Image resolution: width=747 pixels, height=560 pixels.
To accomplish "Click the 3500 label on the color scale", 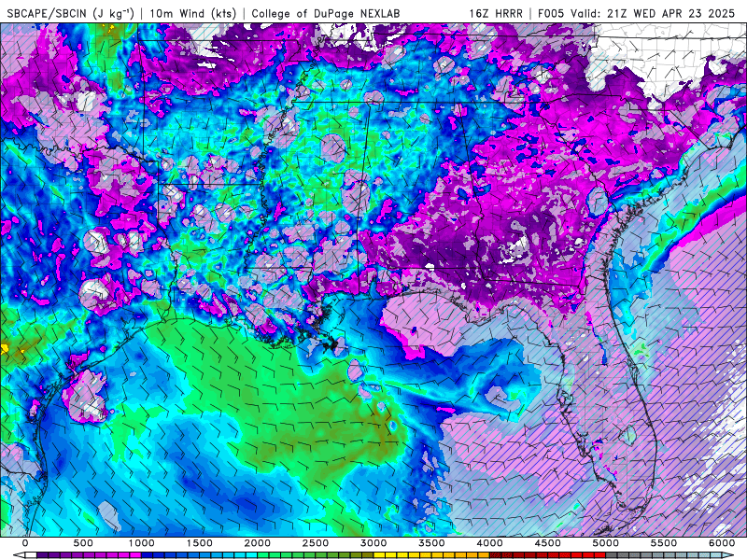I will pyautogui.click(x=431, y=543).
